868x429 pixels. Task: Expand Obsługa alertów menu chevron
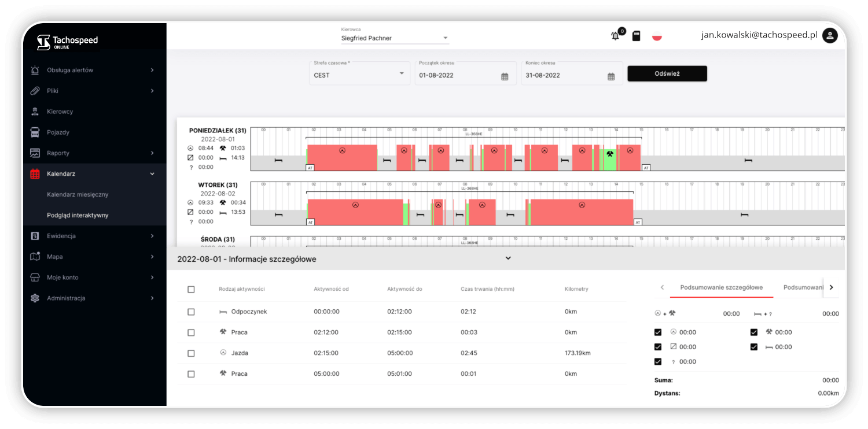(152, 70)
